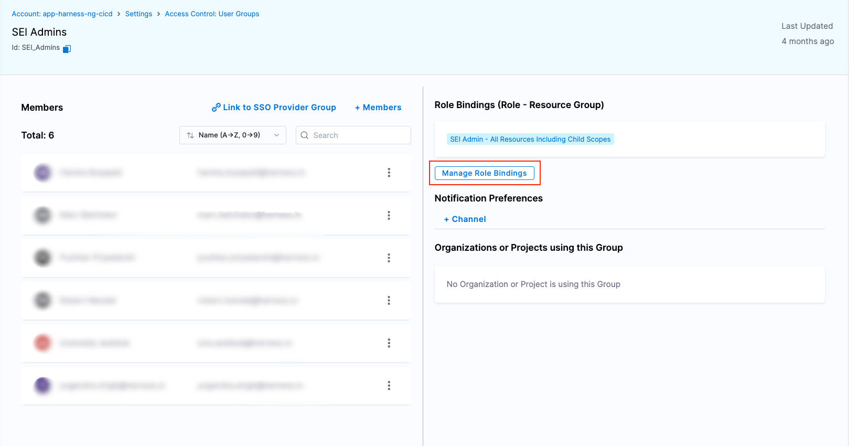Click Link to SSO Provider Group

[274, 107]
